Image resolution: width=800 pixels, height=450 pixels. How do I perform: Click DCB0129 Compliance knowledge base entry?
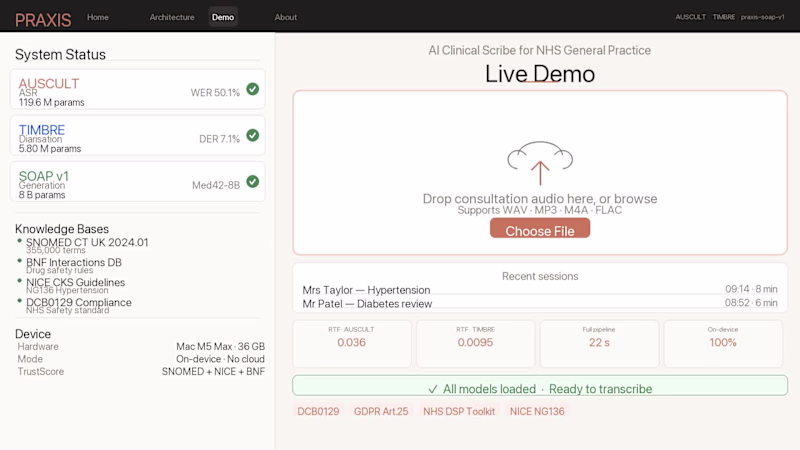point(79,302)
